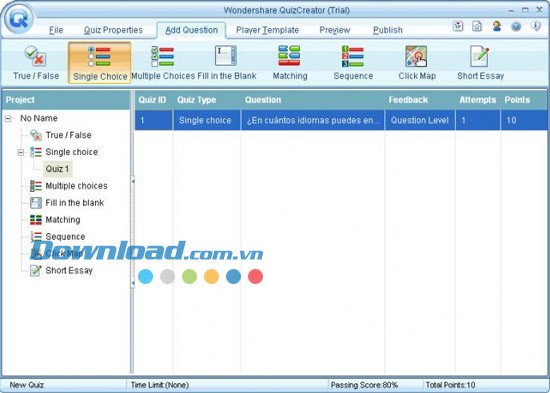Click the Quiz ID cell showing 1
550x393 pixels.
[x=154, y=120]
